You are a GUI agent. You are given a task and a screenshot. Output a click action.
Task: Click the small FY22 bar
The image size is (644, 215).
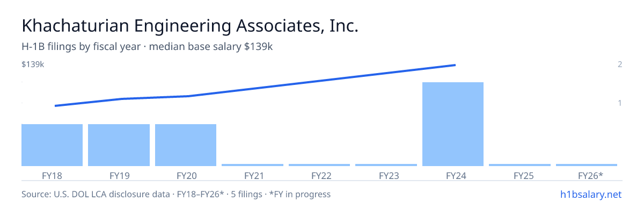click(x=319, y=165)
